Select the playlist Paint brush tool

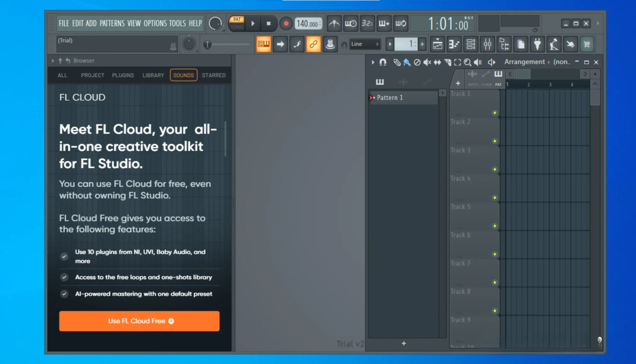pyautogui.click(x=407, y=62)
